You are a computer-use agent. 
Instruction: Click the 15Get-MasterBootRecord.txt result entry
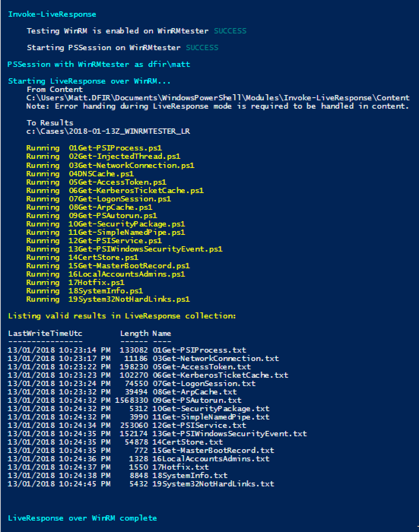[213, 451]
